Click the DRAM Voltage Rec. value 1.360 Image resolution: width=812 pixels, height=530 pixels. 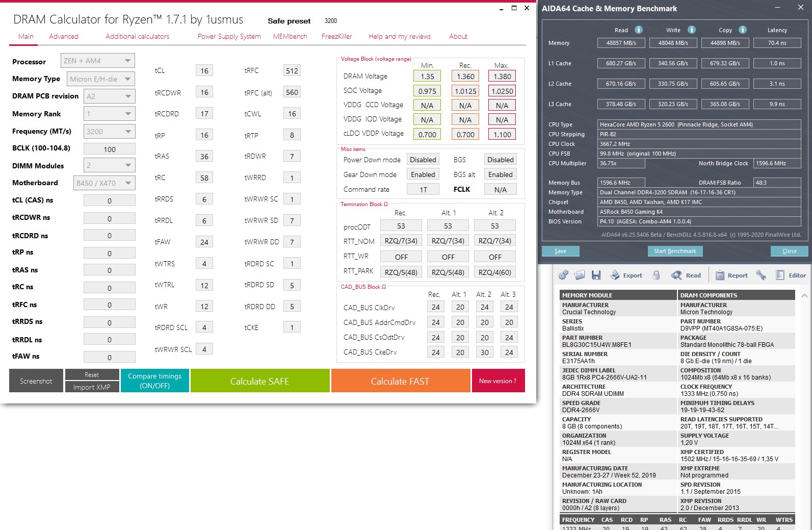tap(465, 77)
